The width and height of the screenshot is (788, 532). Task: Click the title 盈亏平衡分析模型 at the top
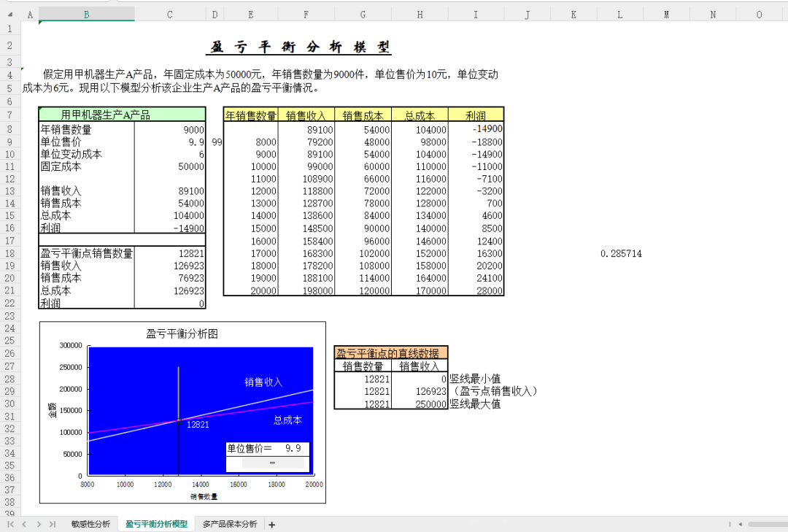coord(300,47)
